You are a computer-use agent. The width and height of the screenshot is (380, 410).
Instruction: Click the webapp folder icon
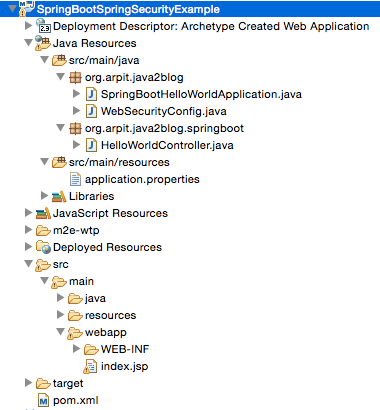[x=75, y=333]
